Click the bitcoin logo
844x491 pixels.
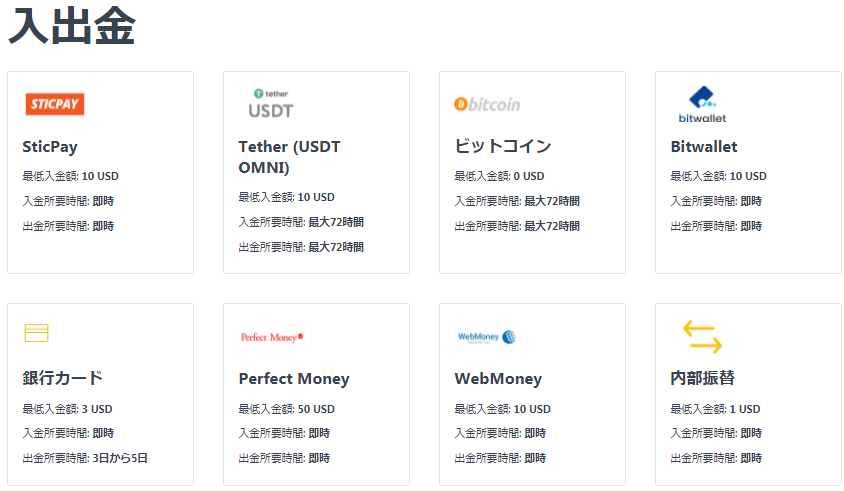pyautogui.click(x=487, y=104)
